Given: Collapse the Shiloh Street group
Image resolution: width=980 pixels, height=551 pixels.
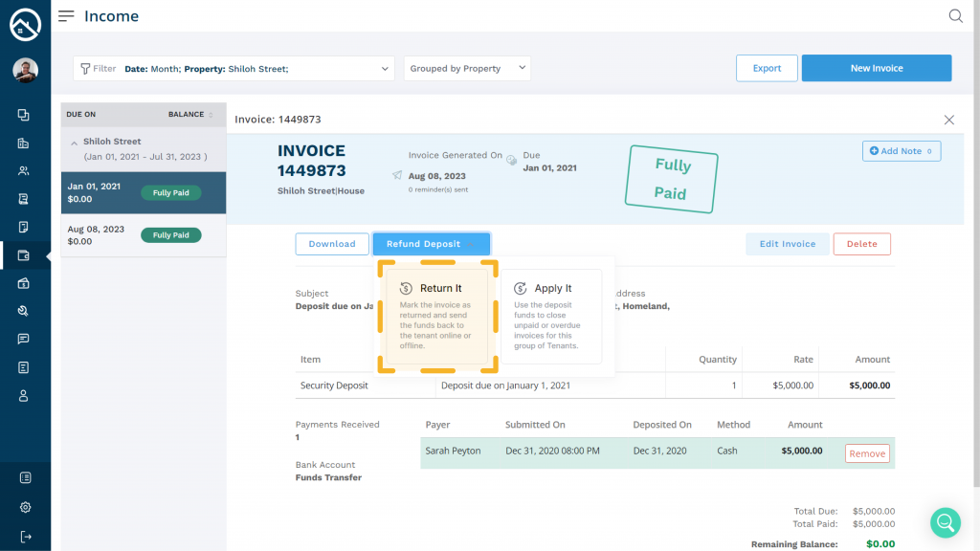Looking at the screenshot, I should (x=74, y=142).
